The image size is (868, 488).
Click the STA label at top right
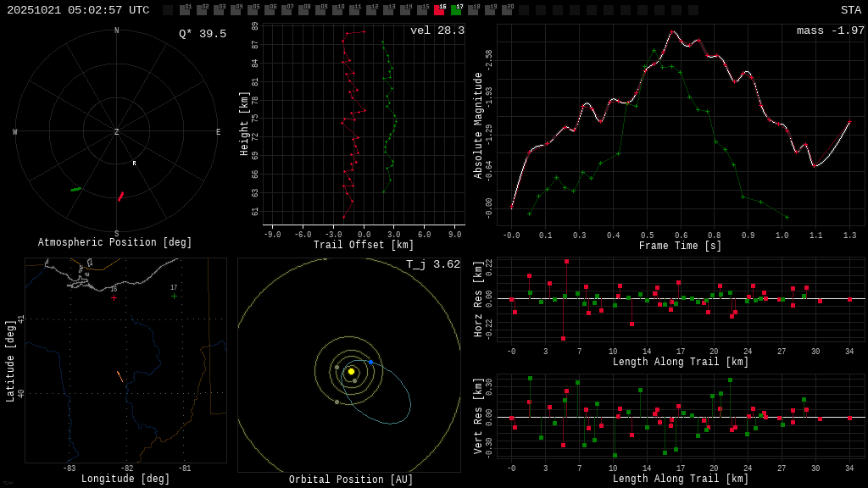(850, 10)
